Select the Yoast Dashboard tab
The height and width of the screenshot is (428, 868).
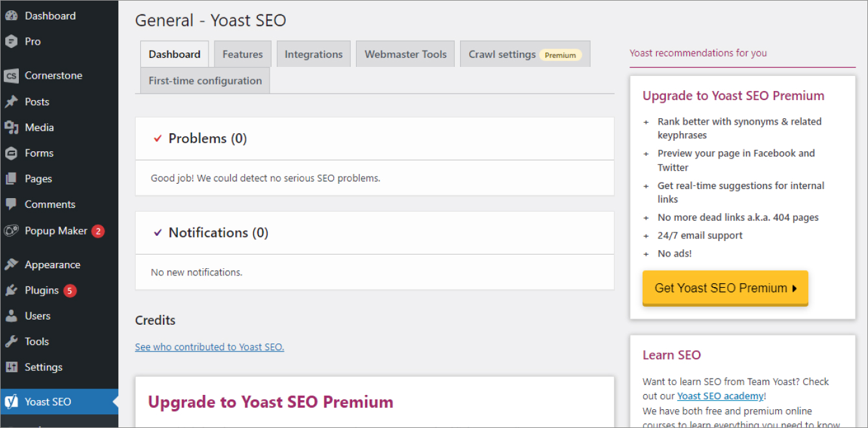click(174, 55)
